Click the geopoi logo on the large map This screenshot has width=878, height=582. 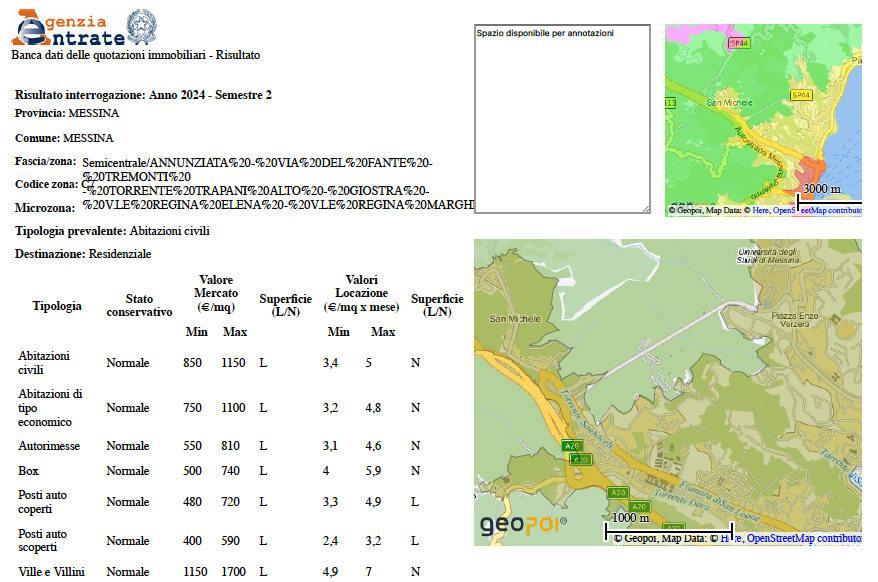point(522,525)
